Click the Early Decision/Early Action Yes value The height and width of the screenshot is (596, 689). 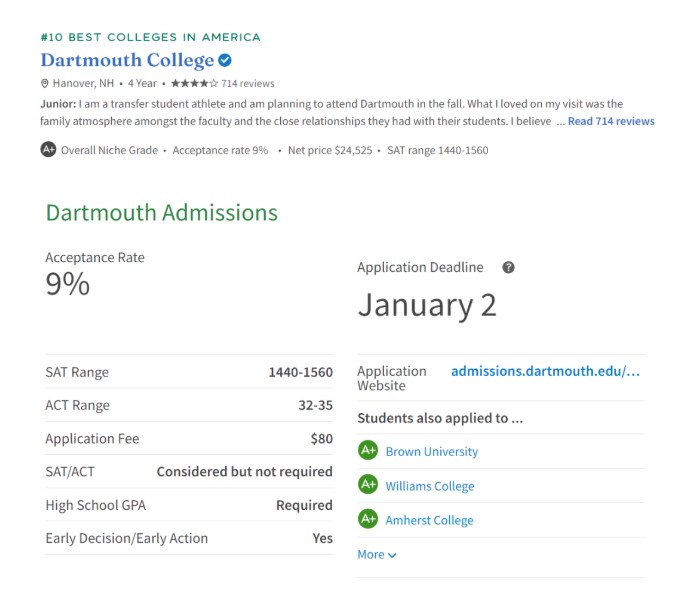tap(323, 538)
